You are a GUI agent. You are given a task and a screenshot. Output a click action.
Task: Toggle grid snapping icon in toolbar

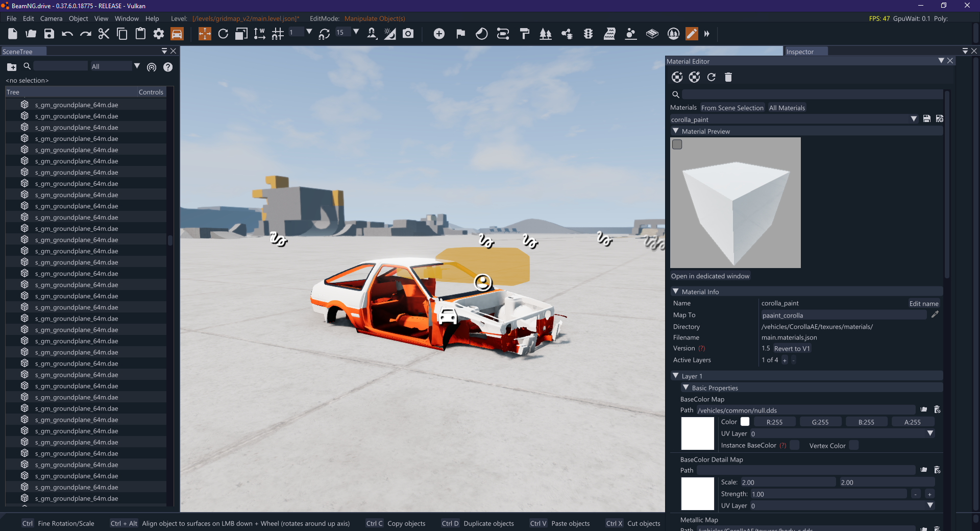[278, 34]
